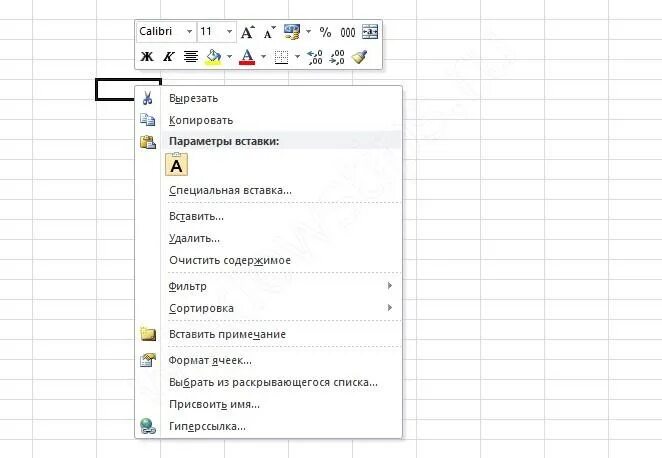This screenshot has height=458, width=662.
Task: Click the format cells icon
Action: pyautogui.click(x=148, y=360)
